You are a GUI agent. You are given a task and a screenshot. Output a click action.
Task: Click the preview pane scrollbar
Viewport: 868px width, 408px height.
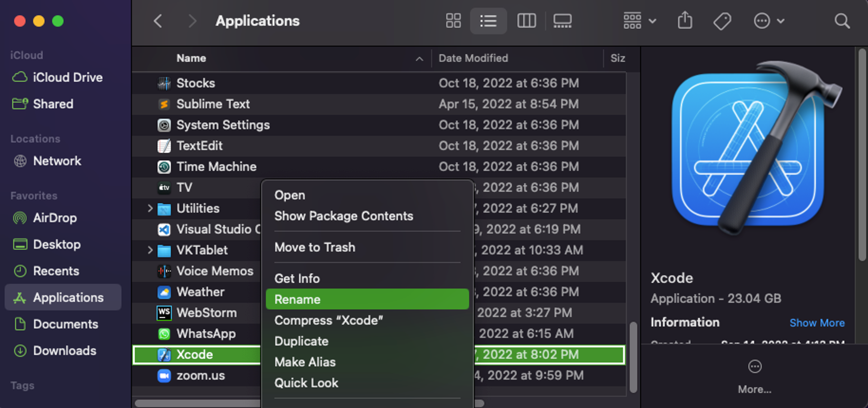pyautogui.click(x=862, y=155)
